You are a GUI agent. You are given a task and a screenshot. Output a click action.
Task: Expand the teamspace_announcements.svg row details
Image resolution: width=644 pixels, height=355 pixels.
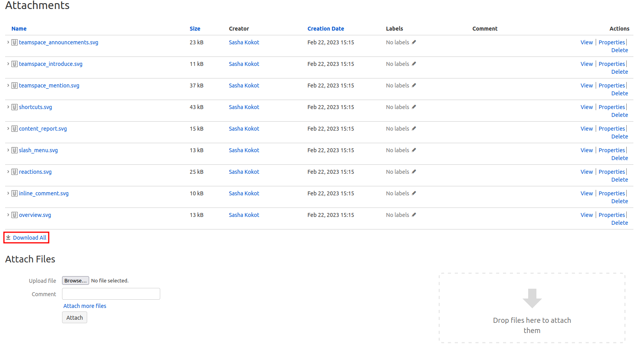point(8,42)
